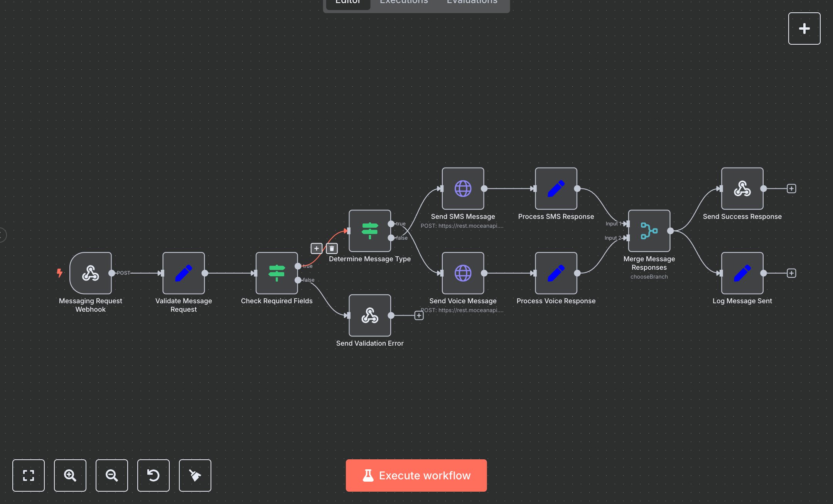
Task: Open the Process Voice Response node
Action: [556, 273]
